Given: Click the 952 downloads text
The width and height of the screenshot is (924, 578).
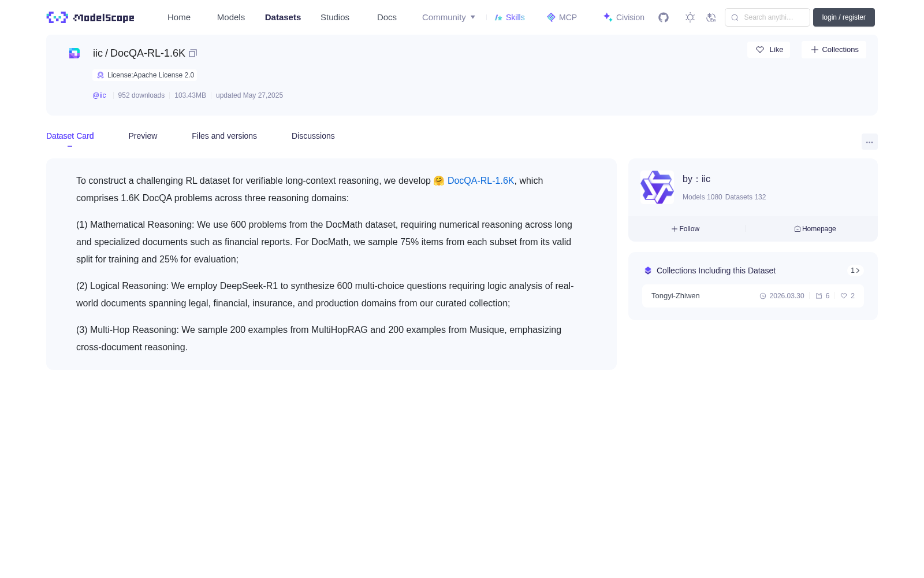Looking at the screenshot, I should [141, 95].
